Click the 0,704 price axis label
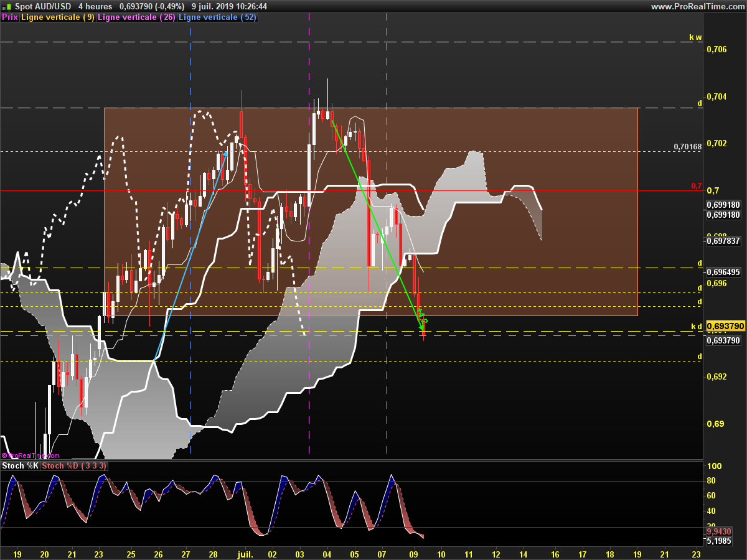Screen dimensions: 747x560 [716, 96]
